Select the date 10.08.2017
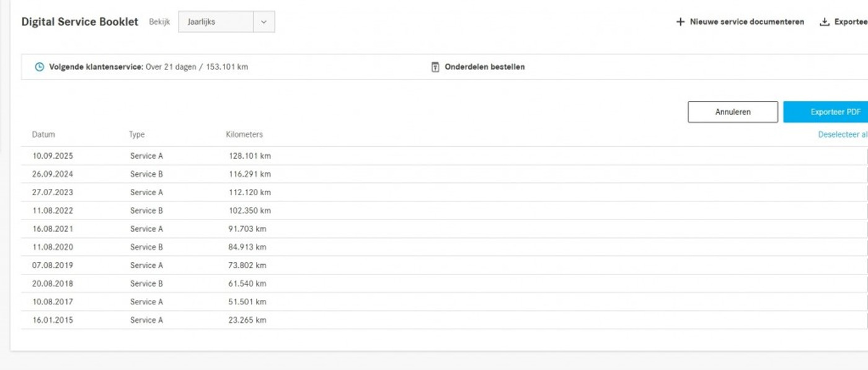 (53, 302)
